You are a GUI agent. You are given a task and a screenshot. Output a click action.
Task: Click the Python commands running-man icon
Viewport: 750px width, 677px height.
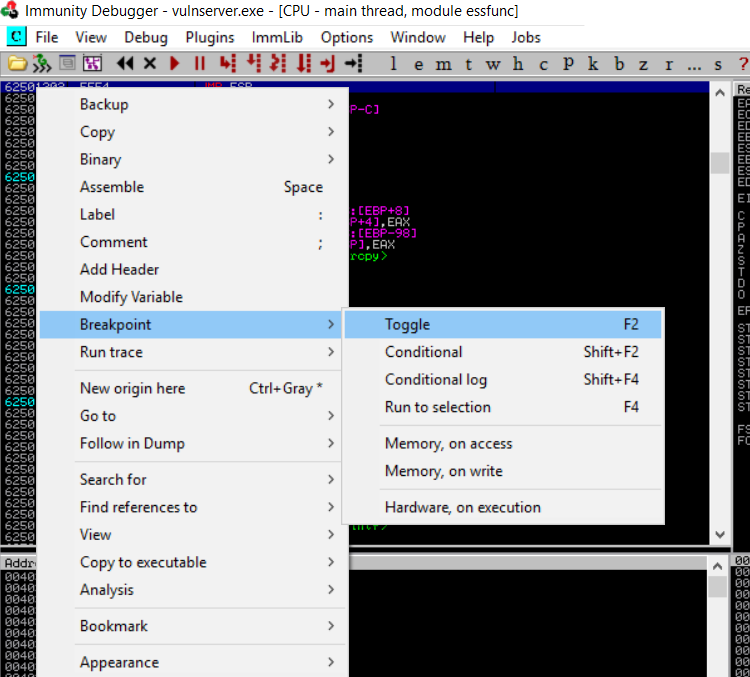42,63
